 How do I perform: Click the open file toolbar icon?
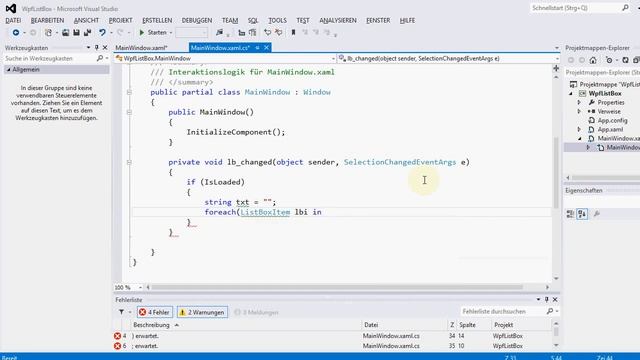pos(65,32)
